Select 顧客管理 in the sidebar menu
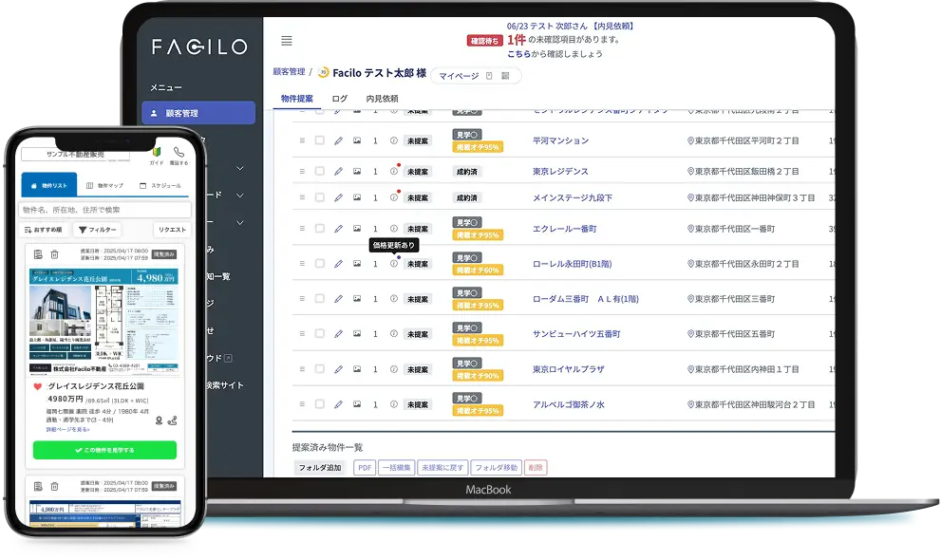This screenshot has height=560, width=941. click(x=198, y=113)
